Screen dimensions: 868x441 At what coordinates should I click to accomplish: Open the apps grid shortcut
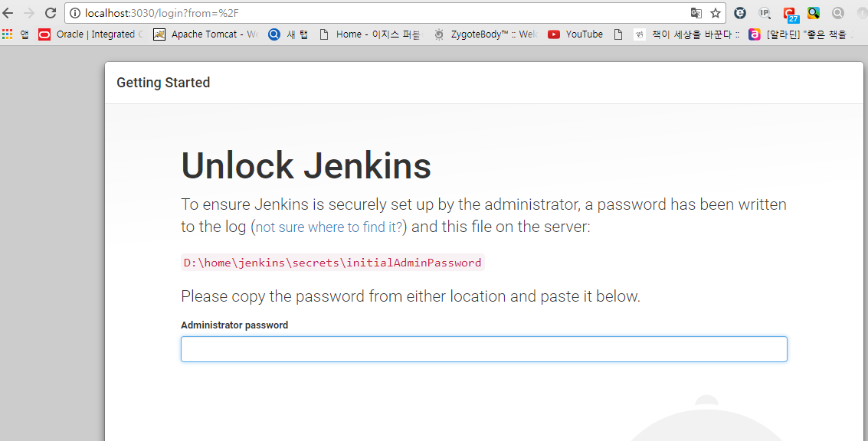7,34
